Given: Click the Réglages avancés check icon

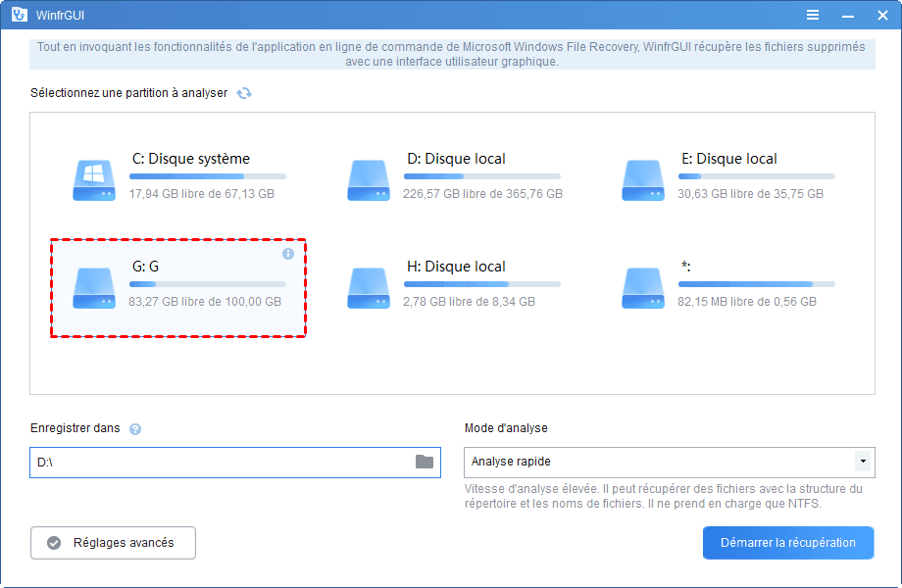Looking at the screenshot, I should point(54,543).
